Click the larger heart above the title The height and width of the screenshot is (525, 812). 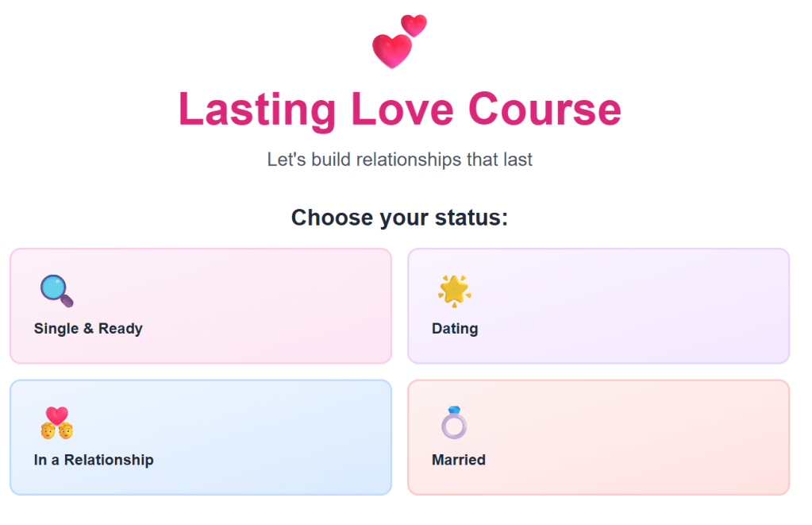click(x=391, y=51)
